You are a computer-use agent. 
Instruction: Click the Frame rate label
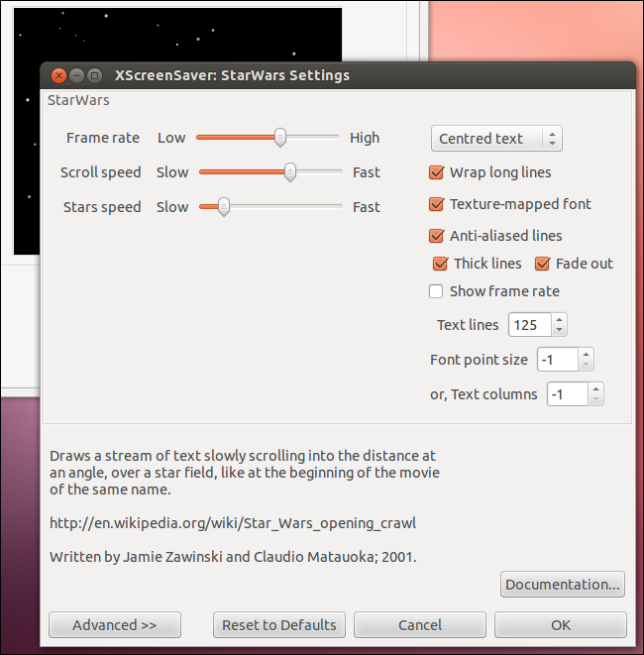pyautogui.click(x=103, y=138)
